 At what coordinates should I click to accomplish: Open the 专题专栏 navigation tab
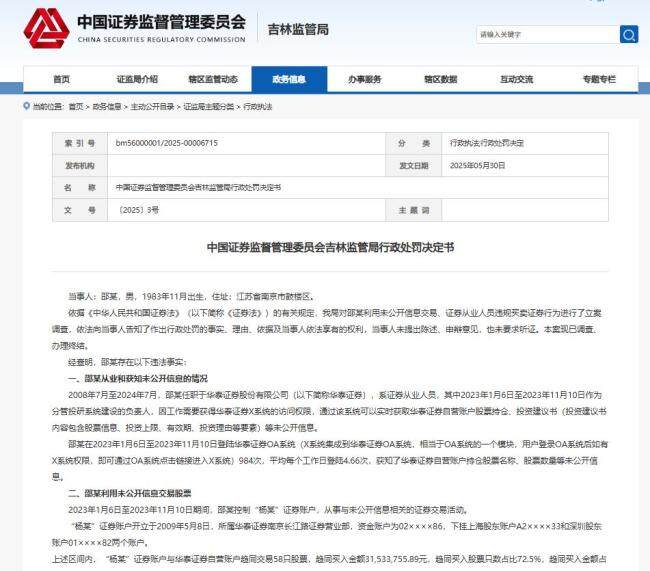point(599,79)
